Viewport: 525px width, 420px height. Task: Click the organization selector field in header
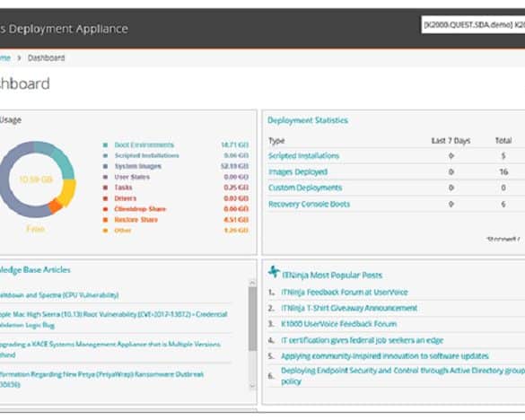pos(473,25)
